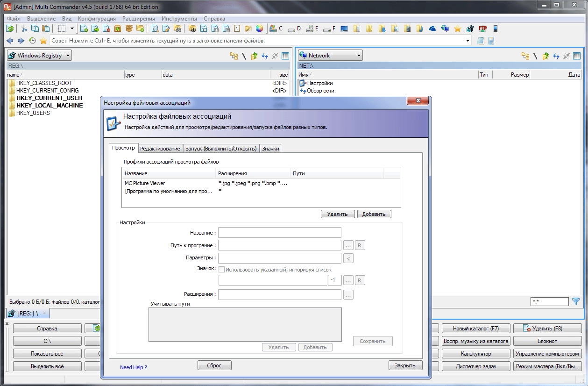Click the Расширения column header
This screenshot has height=386, width=588.
coord(253,173)
